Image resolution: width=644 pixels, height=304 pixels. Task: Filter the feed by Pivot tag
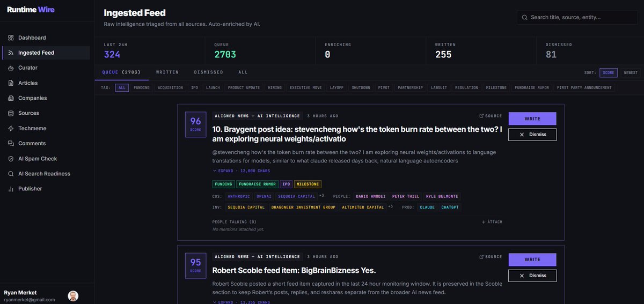(383, 87)
